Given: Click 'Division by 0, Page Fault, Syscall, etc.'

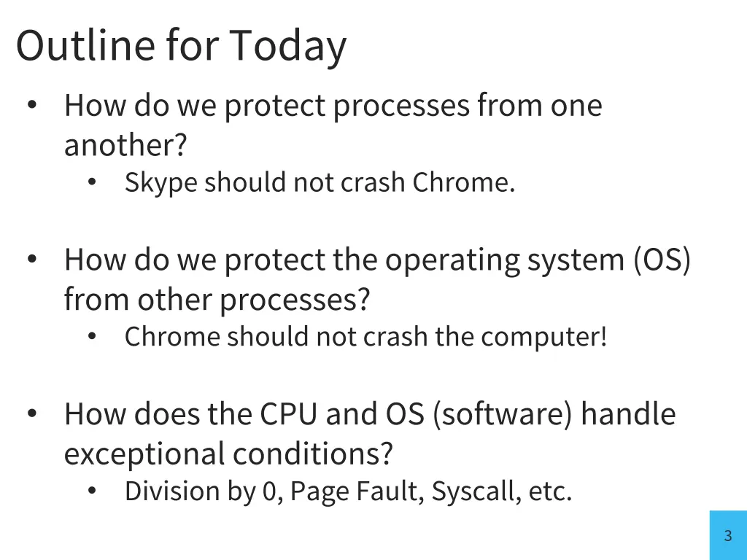Looking at the screenshot, I should [348, 491].
